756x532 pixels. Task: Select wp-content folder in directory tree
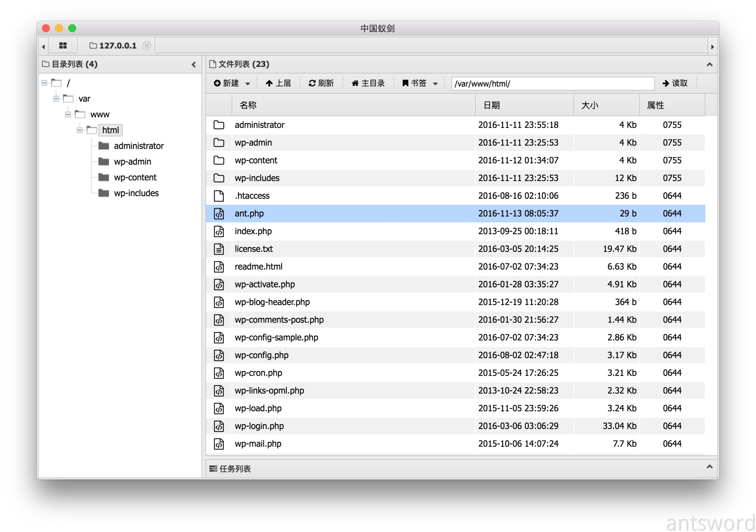click(x=135, y=177)
